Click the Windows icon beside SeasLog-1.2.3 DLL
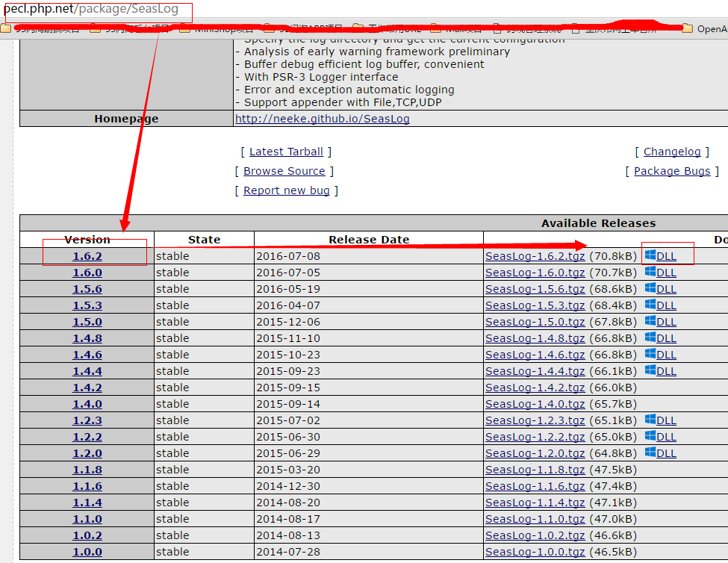This screenshot has height=563, width=728. 650,420
